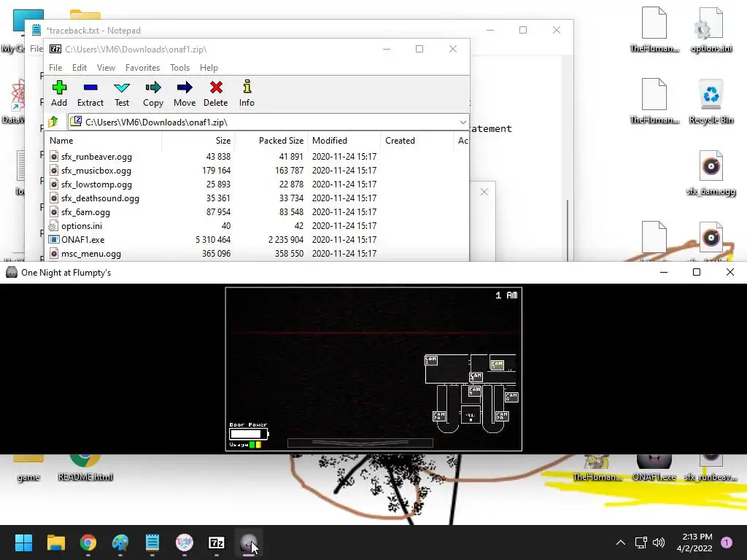Select msc_menu.ogg in the archive list

tap(258, 253)
